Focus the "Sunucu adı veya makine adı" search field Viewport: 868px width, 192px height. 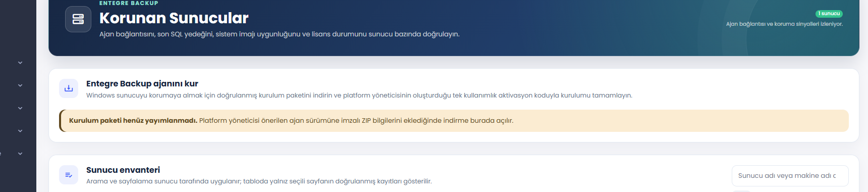pyautogui.click(x=790, y=176)
